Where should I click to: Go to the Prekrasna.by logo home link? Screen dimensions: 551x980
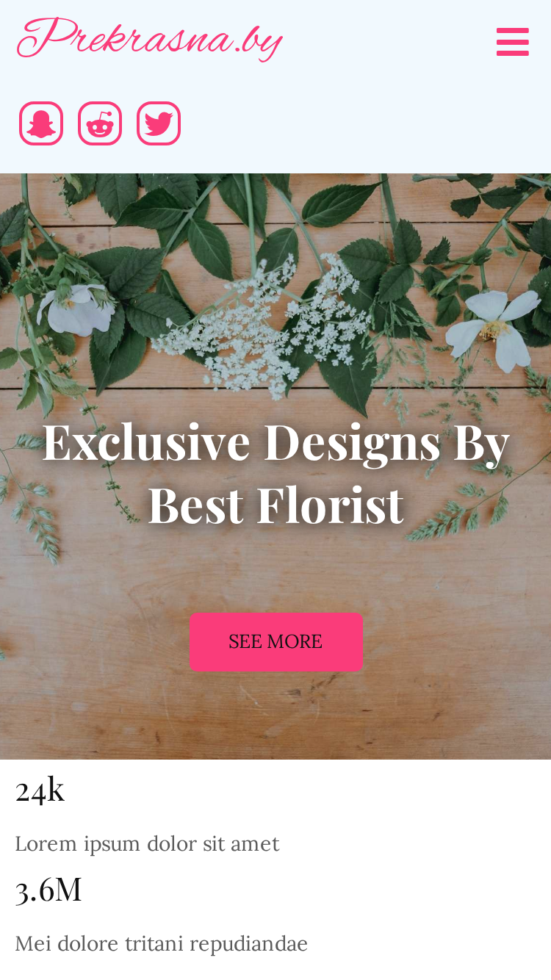(150, 40)
